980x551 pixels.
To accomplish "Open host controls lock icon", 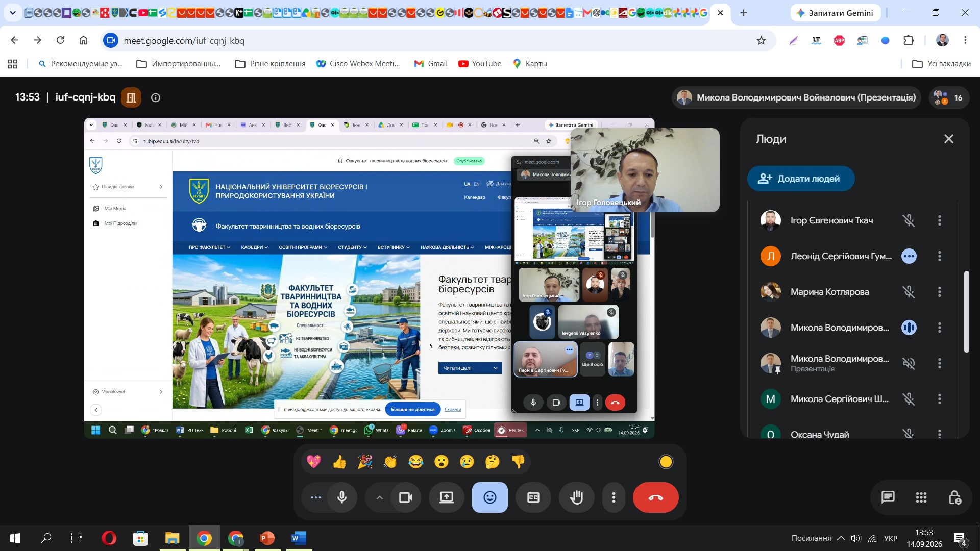I will [954, 497].
